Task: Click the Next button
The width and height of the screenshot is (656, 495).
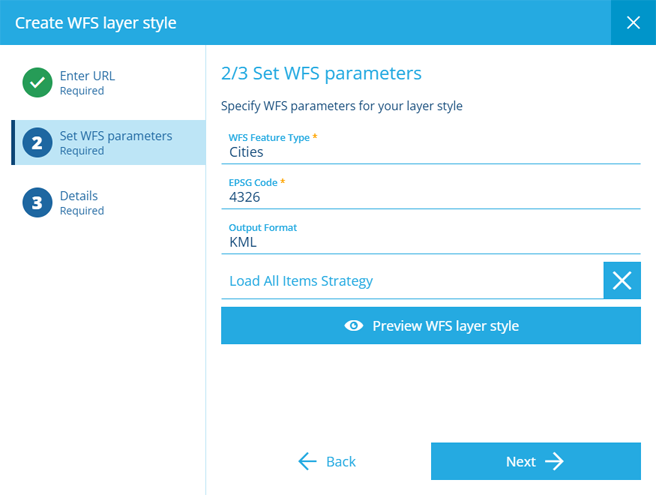Action: click(536, 461)
